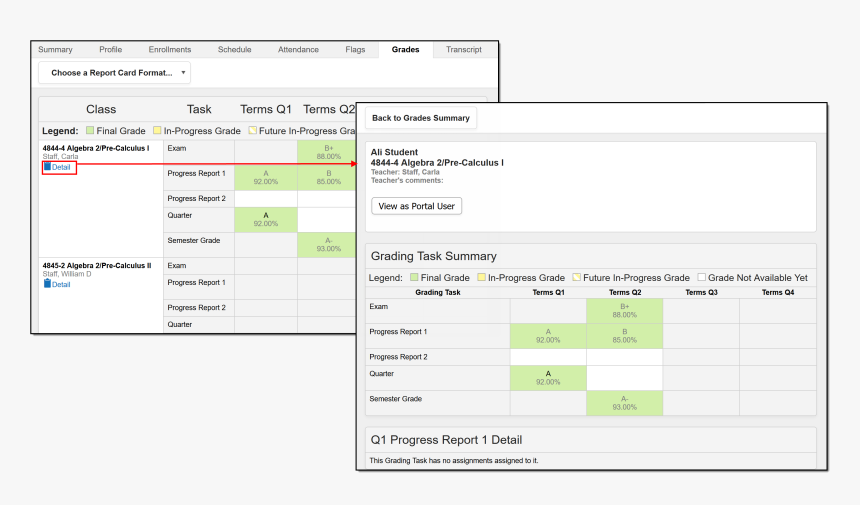The height and width of the screenshot is (505, 860).
Task: Open Detail link for Algebra 2/Pre-Calculus II
Action: [x=60, y=284]
